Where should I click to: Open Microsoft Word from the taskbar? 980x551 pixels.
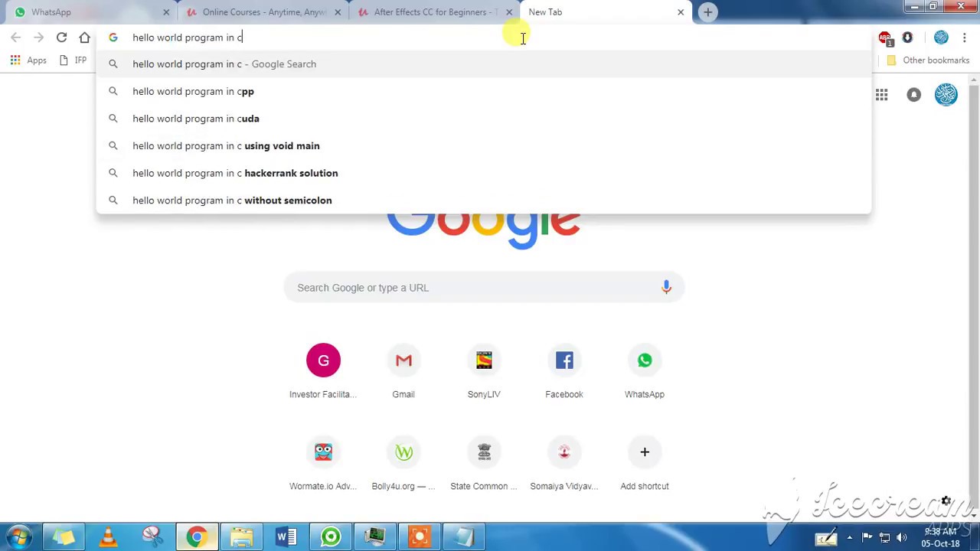point(286,536)
